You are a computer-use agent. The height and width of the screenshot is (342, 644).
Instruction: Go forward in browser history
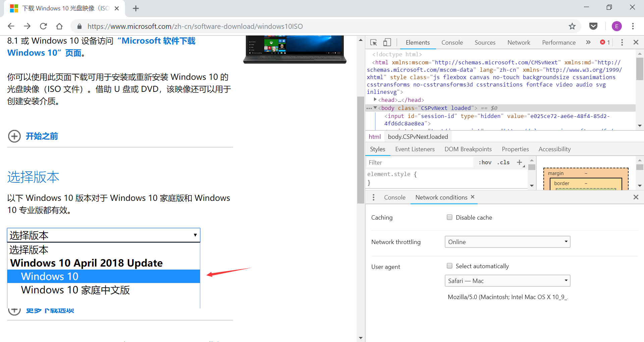[x=27, y=26]
